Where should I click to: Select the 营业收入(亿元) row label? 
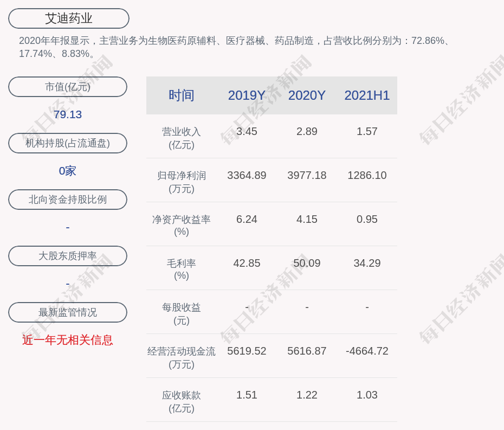tap(182, 138)
